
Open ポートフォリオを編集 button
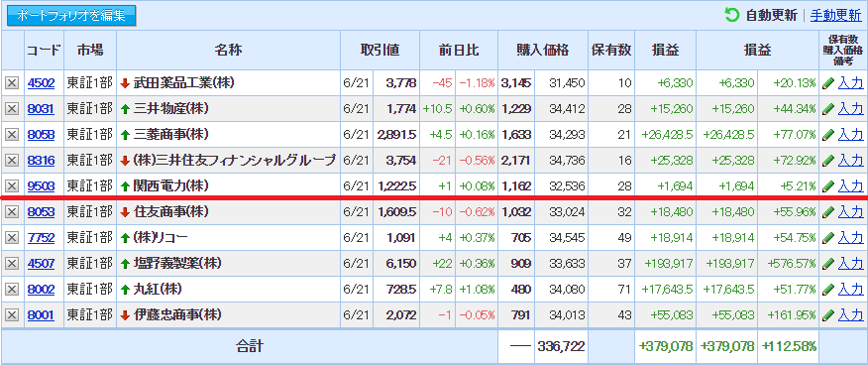coord(71,16)
